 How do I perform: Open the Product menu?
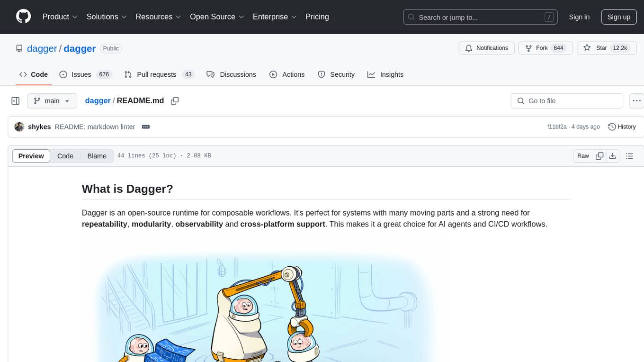pos(60,17)
